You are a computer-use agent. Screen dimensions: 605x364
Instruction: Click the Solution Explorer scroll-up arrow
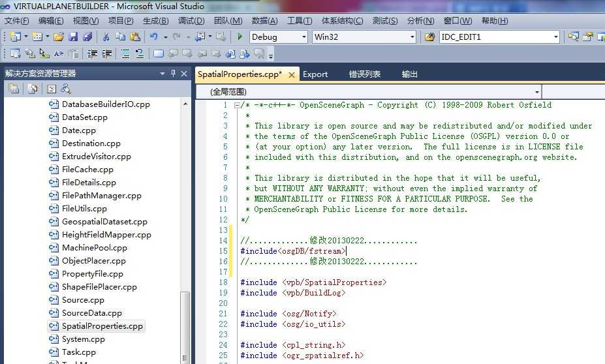185,104
